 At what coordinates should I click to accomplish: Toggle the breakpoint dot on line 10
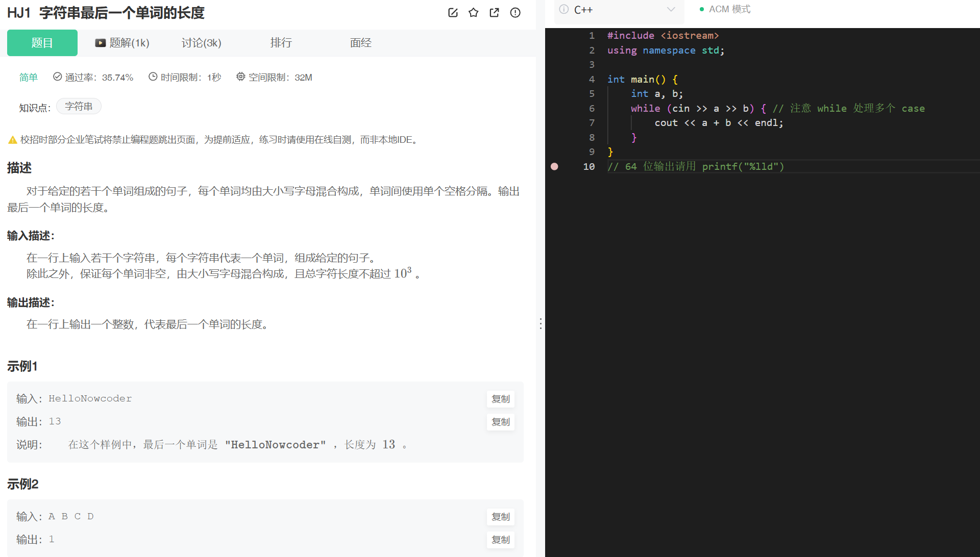tap(555, 166)
